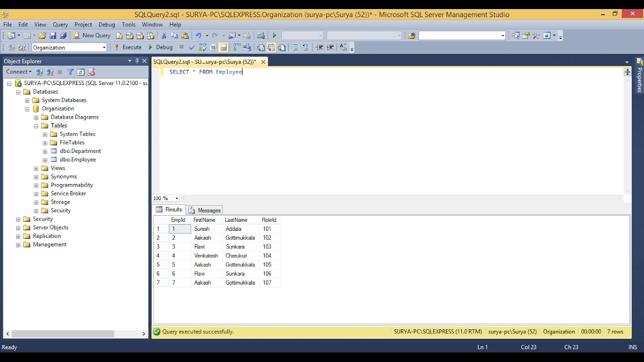Comment out the selected lines

295,47
